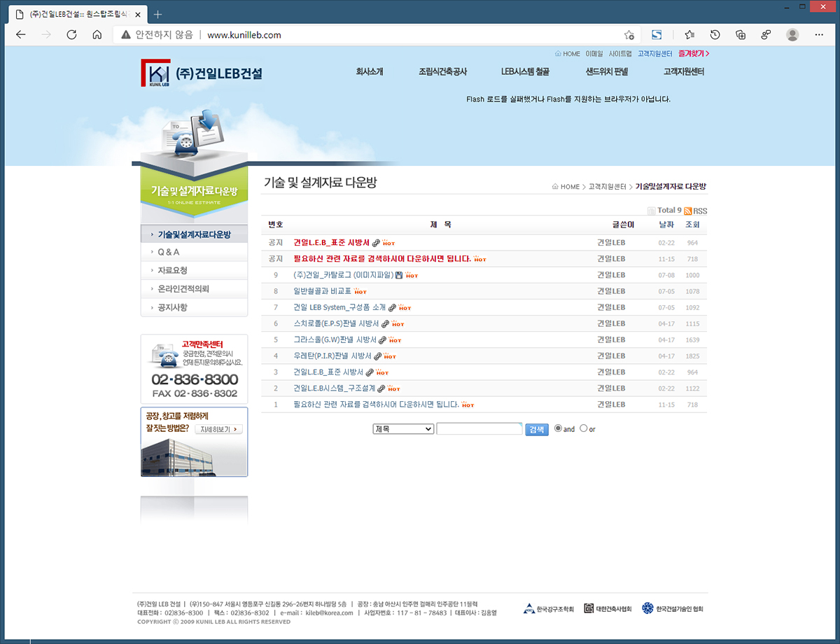Viewport: 840px width, 644px height.
Task: Click the RSS feed icon
Action: coord(688,211)
